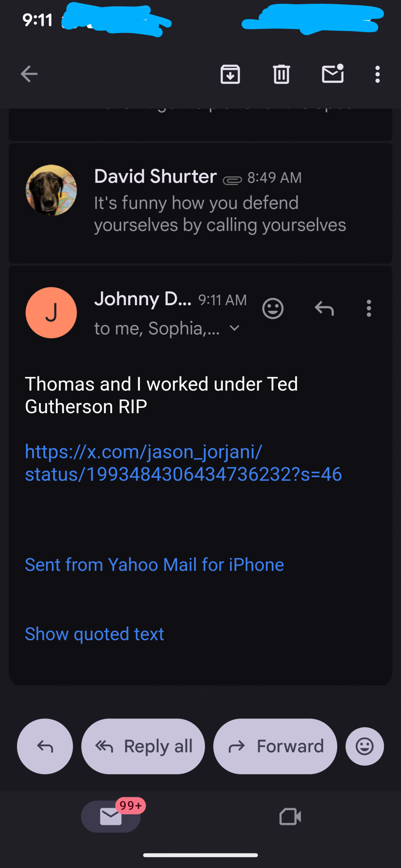
Task: Show quoted text in the email
Action: 94,634
